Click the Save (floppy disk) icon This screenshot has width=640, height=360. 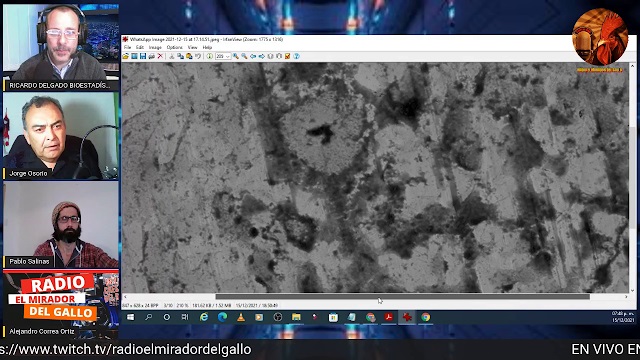pos(143,56)
